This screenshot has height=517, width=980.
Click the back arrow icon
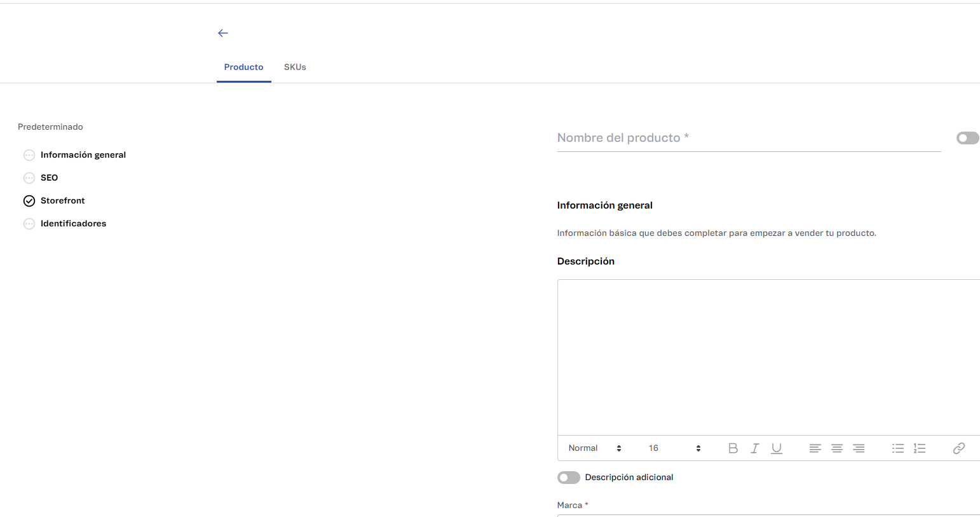coord(222,33)
